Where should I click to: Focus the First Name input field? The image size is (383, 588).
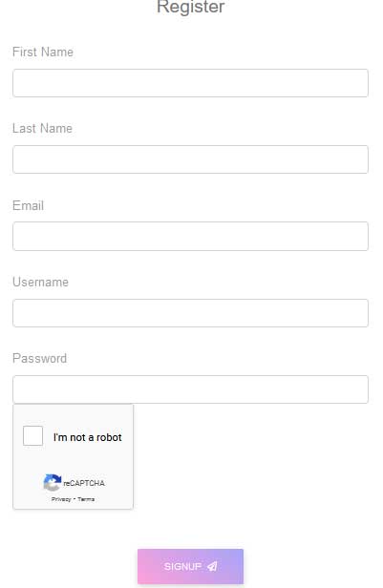click(191, 83)
